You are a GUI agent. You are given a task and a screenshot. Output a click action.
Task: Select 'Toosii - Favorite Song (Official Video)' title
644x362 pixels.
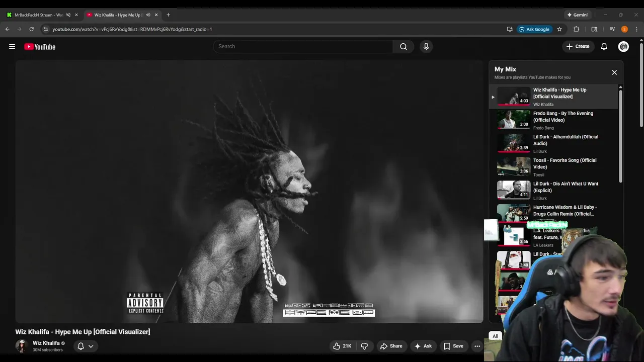[565, 163]
